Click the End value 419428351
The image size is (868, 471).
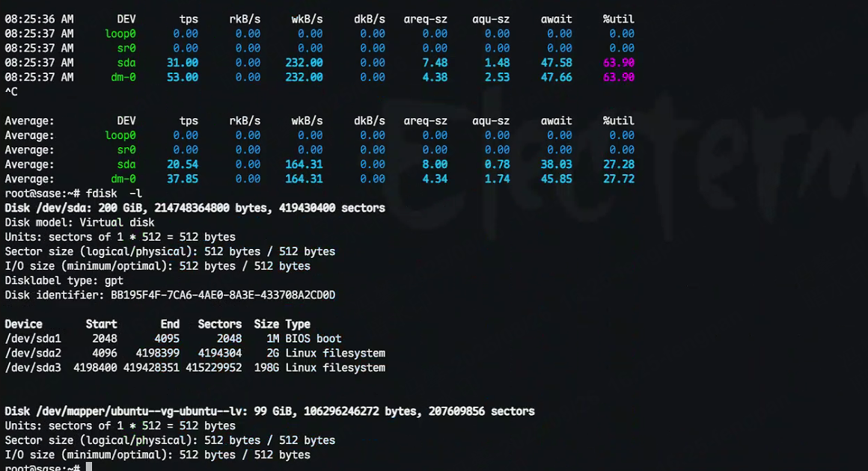coord(152,368)
